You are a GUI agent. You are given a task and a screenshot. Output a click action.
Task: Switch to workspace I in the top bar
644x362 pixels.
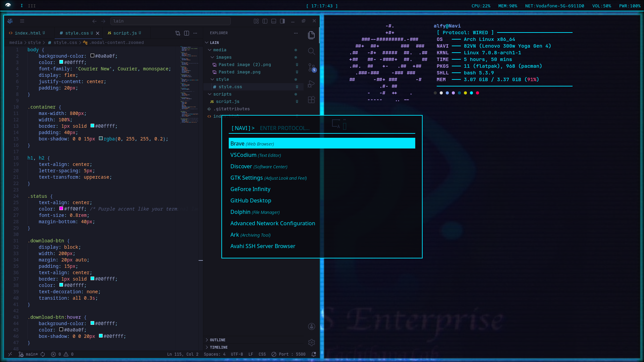point(22,6)
